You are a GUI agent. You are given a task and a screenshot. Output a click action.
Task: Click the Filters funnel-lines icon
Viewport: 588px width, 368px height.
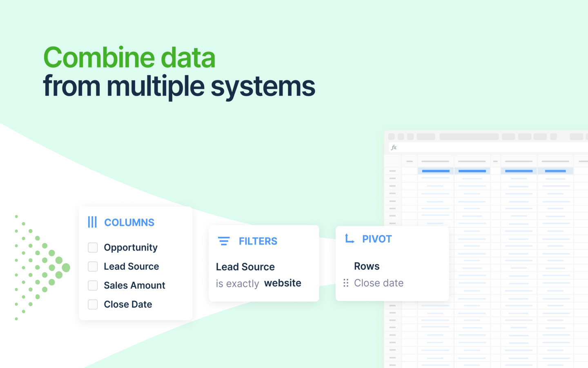224,241
